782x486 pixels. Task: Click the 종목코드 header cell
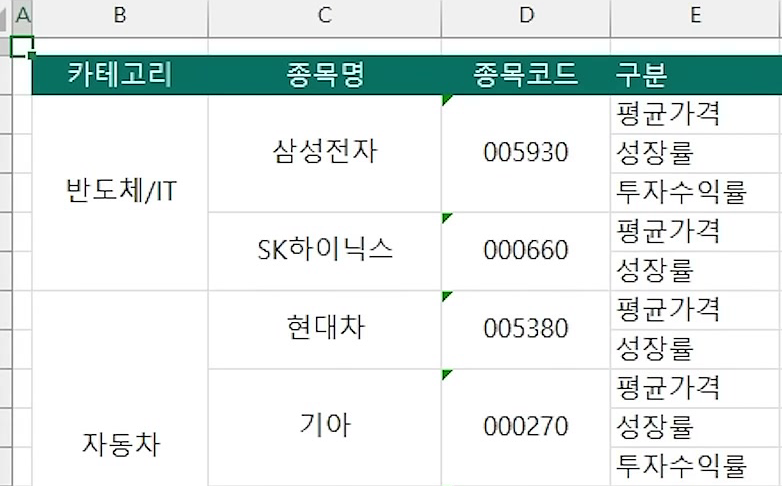(x=526, y=75)
